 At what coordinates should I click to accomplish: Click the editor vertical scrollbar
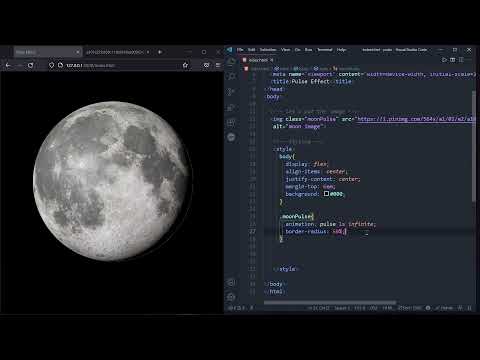click(474, 146)
